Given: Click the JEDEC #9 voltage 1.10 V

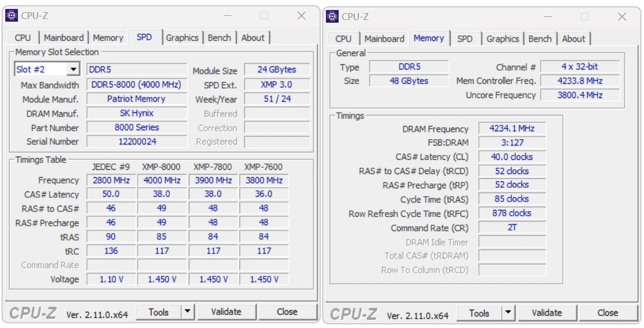Looking at the screenshot, I should point(111,279).
